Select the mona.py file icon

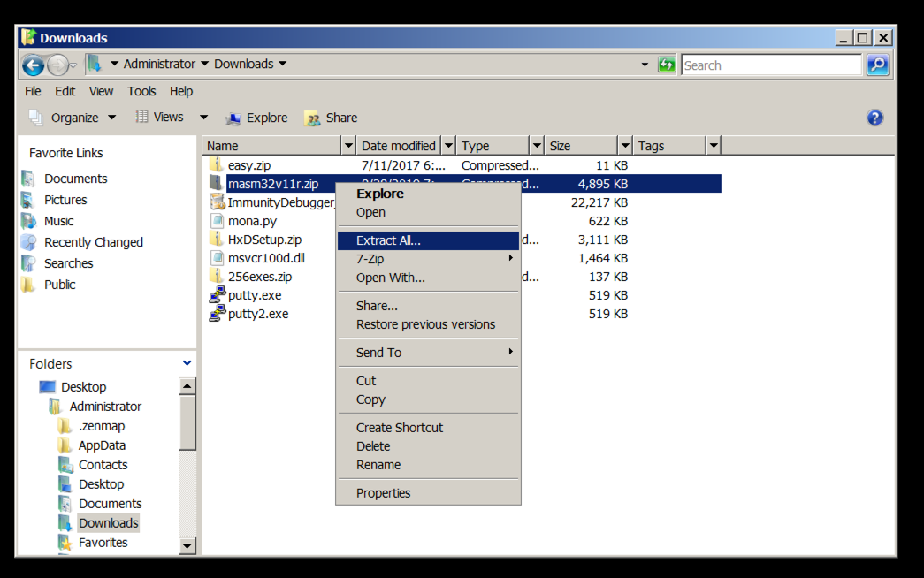pyautogui.click(x=217, y=221)
